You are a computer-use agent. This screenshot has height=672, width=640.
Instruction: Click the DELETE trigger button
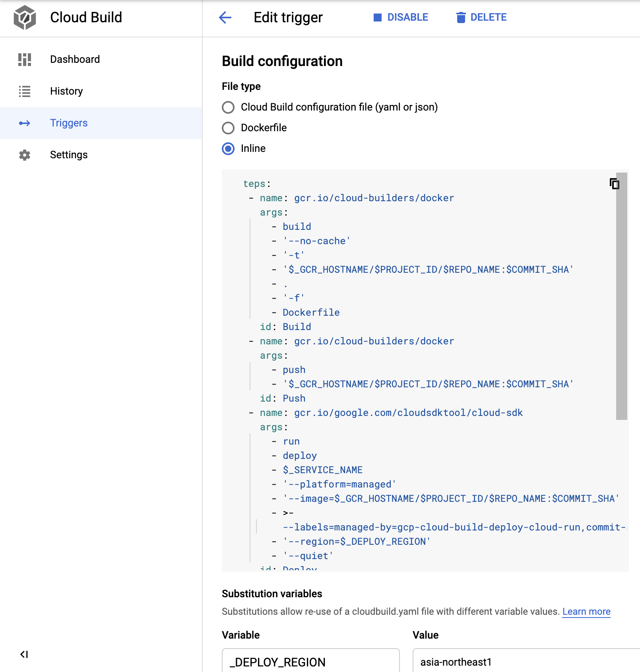[481, 17]
